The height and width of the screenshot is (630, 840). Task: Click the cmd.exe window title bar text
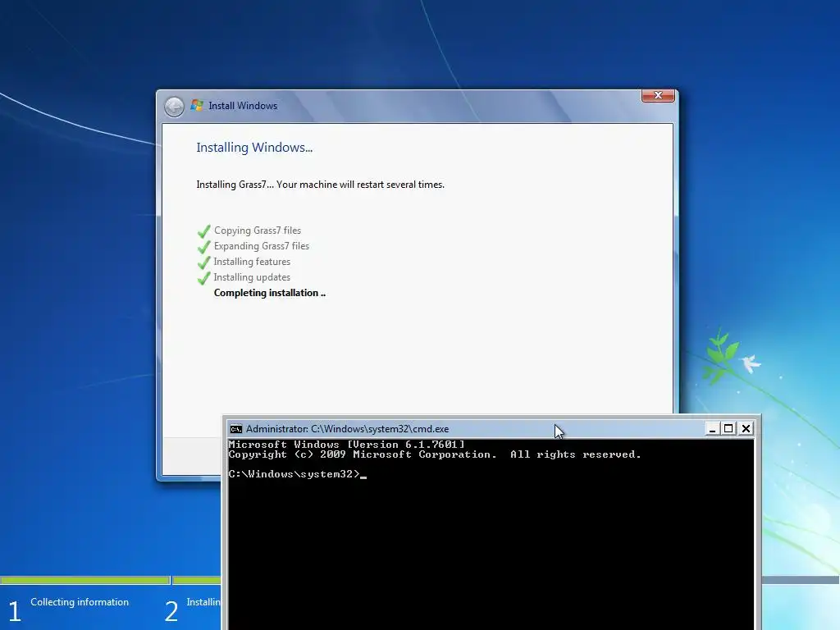(347, 429)
